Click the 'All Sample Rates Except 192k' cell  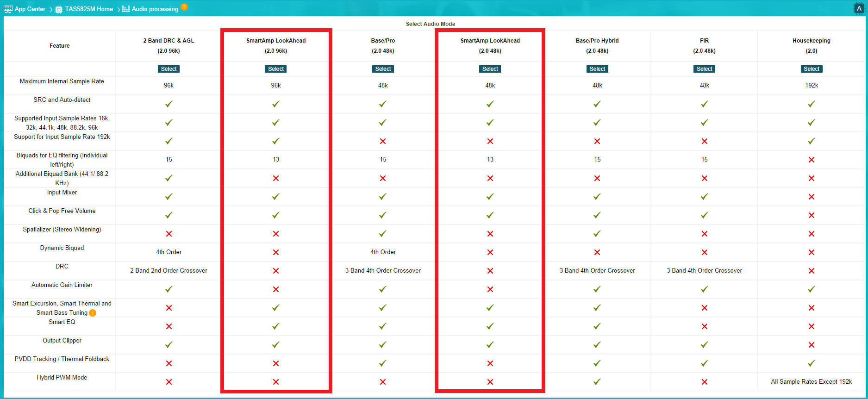tap(811, 382)
